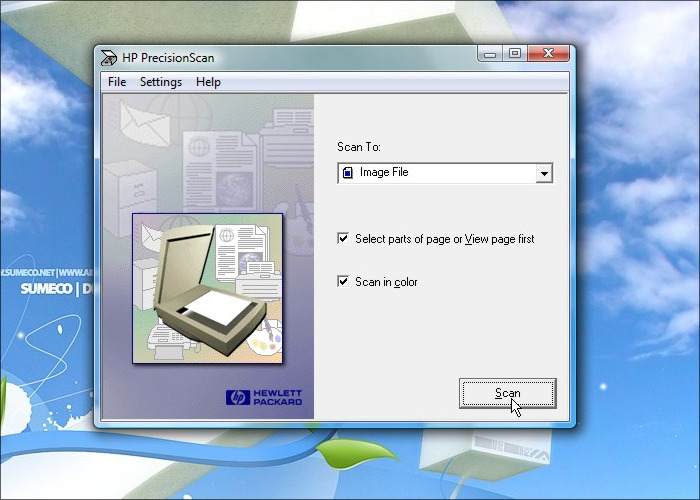Screen dimensions: 700x500
Task: Click the Image File icon in Scan To
Action: 347,173
